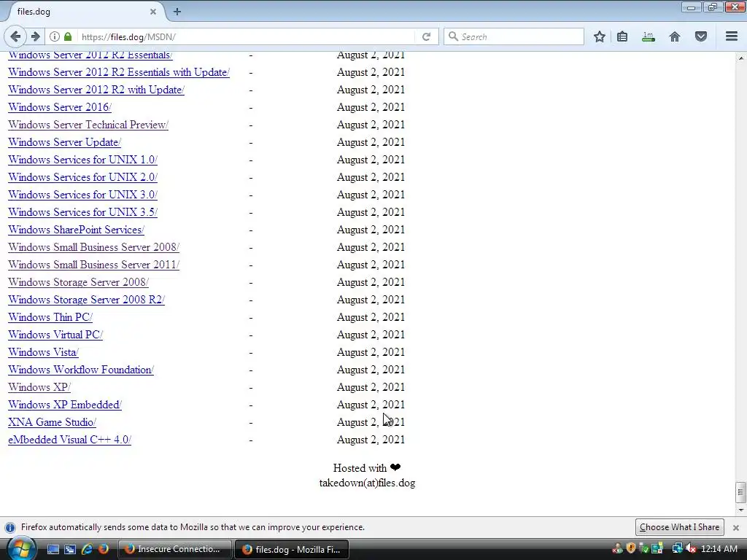Click date cell for Windows Vista row
Screen dimensions: 747x560
pyautogui.click(x=371, y=352)
